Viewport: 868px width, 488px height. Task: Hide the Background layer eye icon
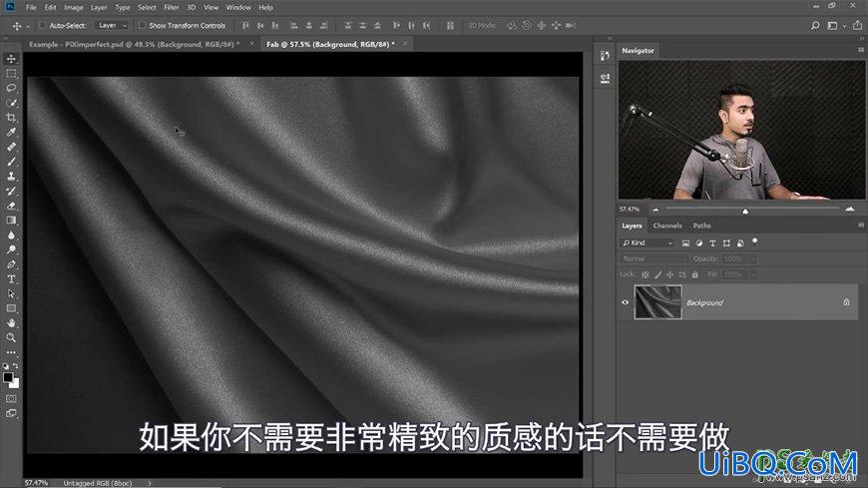(x=625, y=302)
